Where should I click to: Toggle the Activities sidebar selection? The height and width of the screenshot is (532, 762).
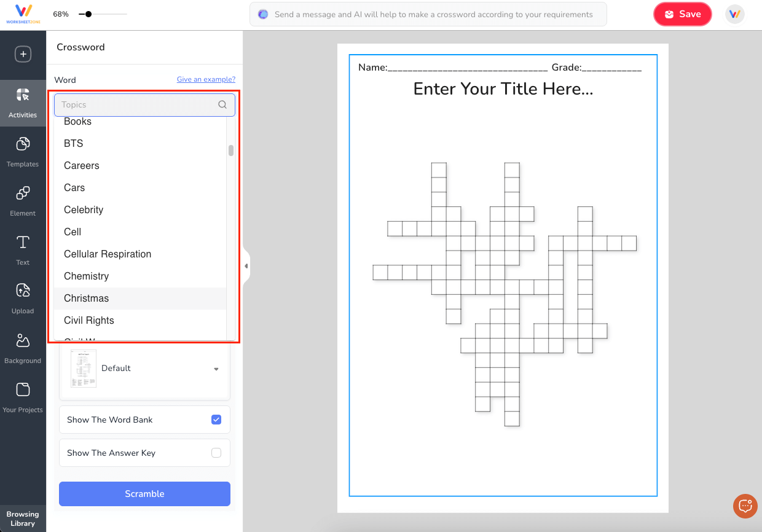pos(23,103)
